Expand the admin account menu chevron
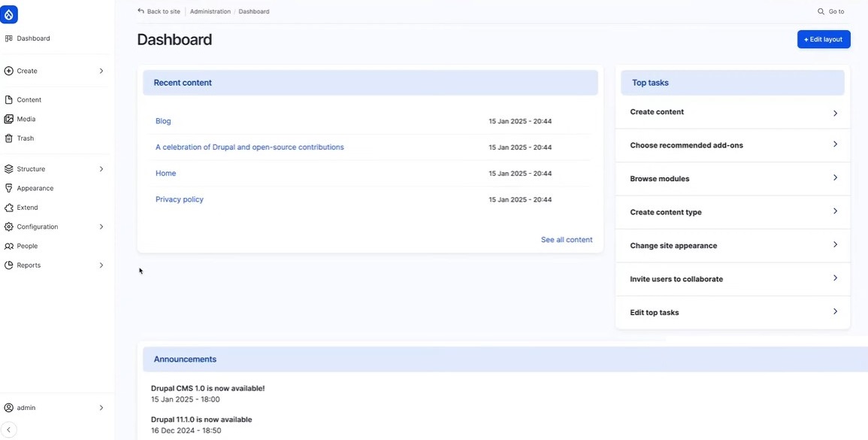 [101, 408]
